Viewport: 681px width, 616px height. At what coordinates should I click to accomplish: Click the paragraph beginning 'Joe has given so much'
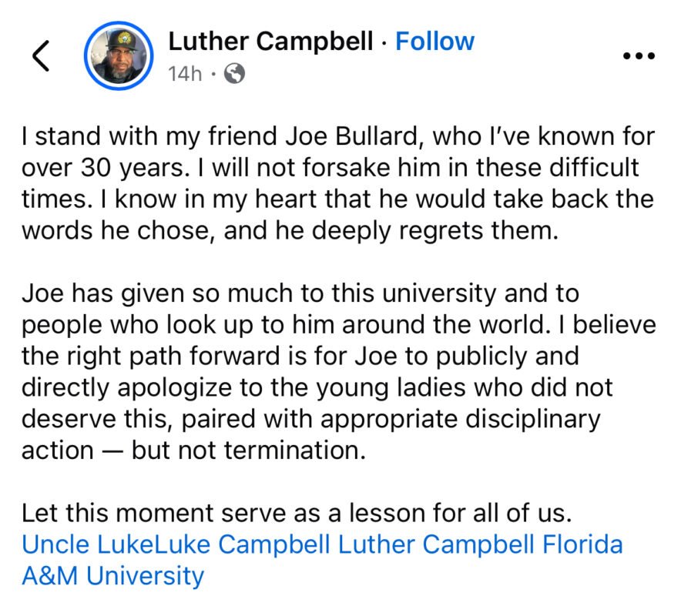point(337,371)
